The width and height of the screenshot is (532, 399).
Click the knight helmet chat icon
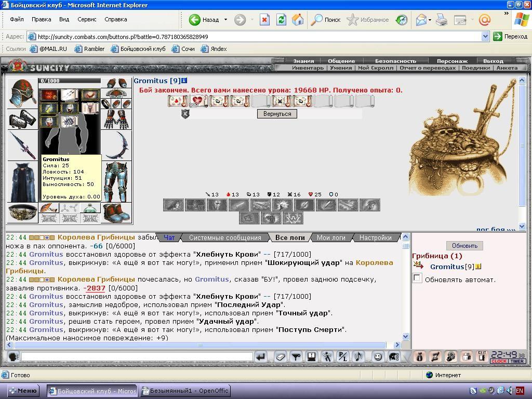[x=394, y=357]
